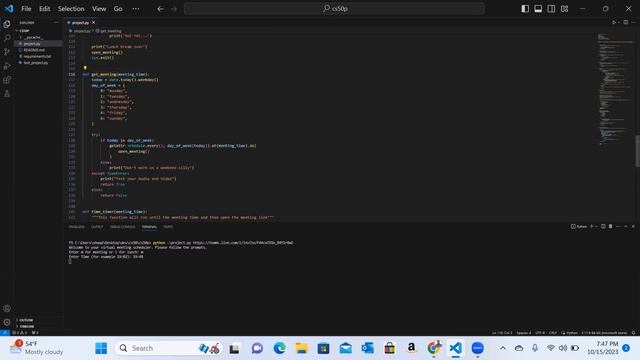Click the Split Editor icon above the editor
This screenshot has height=360, width=640.
[625, 22]
